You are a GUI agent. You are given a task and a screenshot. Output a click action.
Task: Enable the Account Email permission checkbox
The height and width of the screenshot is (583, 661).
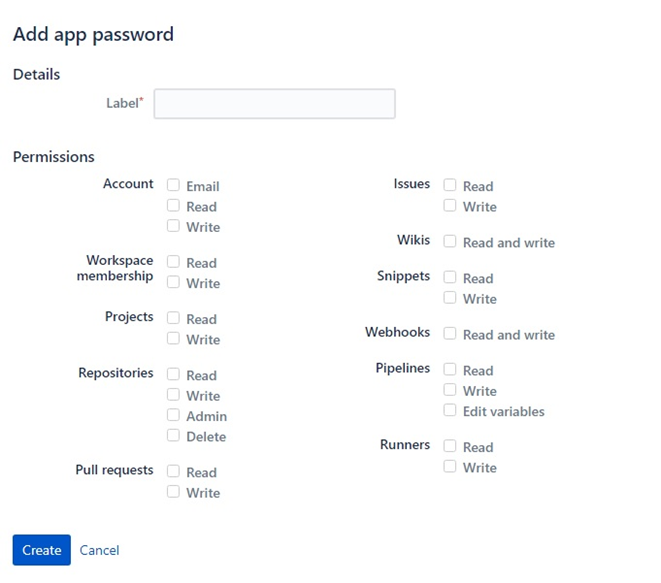point(174,185)
